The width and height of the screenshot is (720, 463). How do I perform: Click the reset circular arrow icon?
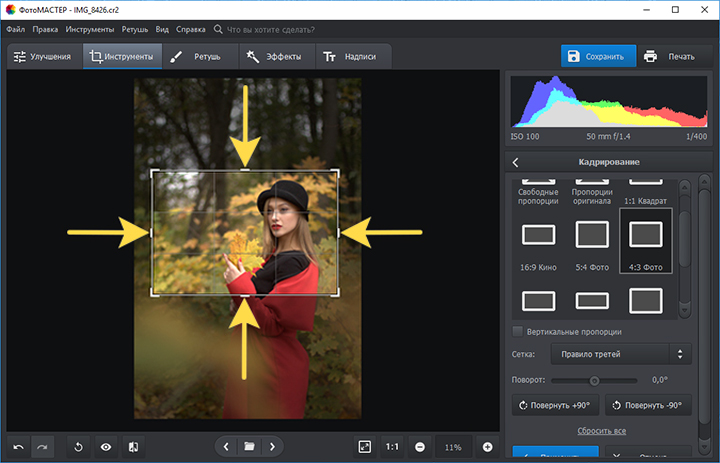point(78,447)
